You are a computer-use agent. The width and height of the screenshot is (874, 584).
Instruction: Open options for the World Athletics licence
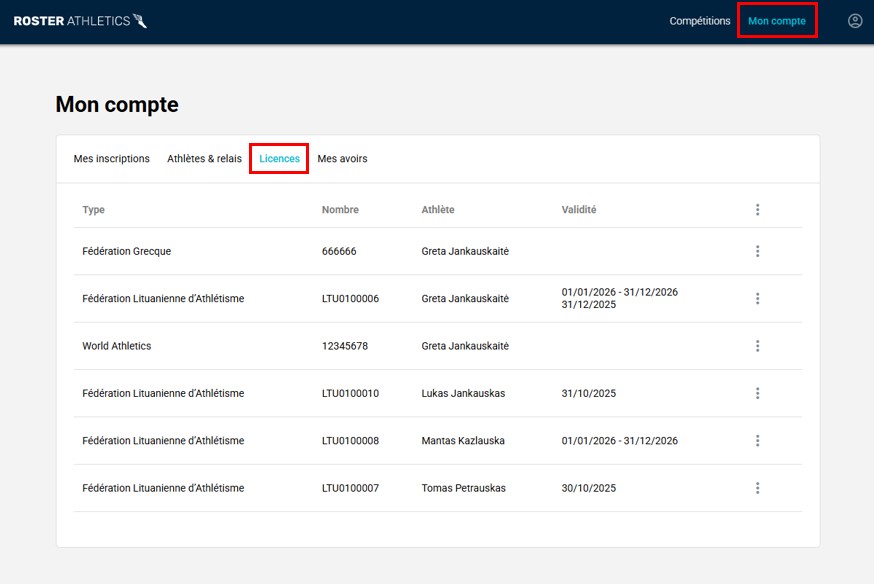757,346
